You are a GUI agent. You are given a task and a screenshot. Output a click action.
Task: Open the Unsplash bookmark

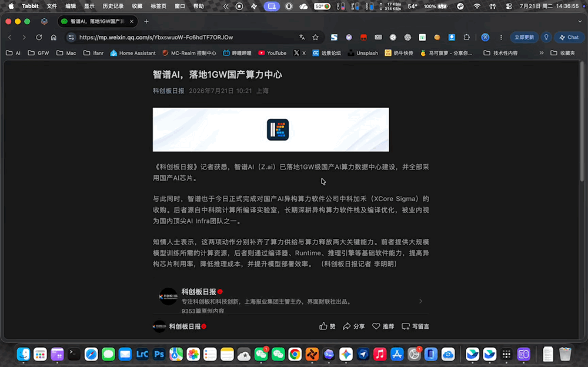pos(363,53)
